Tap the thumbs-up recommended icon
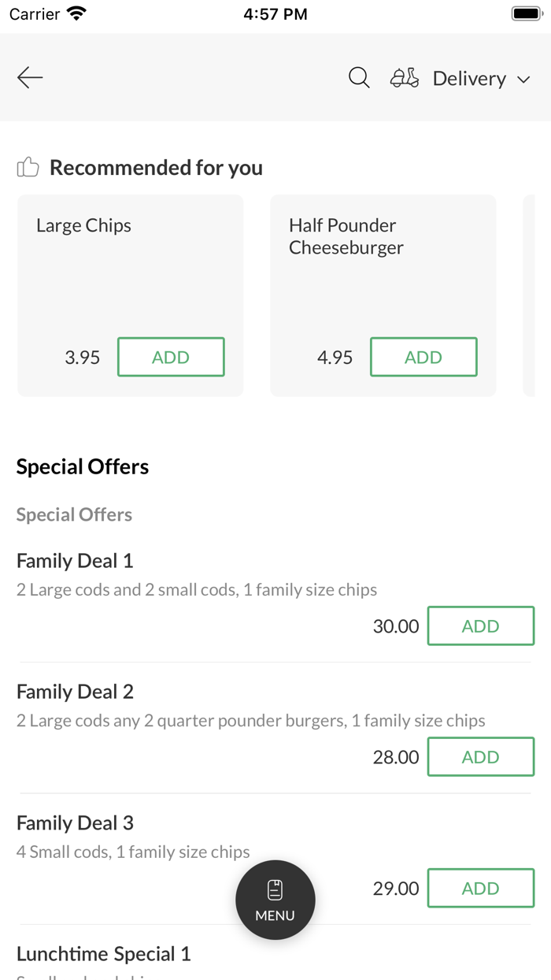551x980 pixels. coord(28,167)
